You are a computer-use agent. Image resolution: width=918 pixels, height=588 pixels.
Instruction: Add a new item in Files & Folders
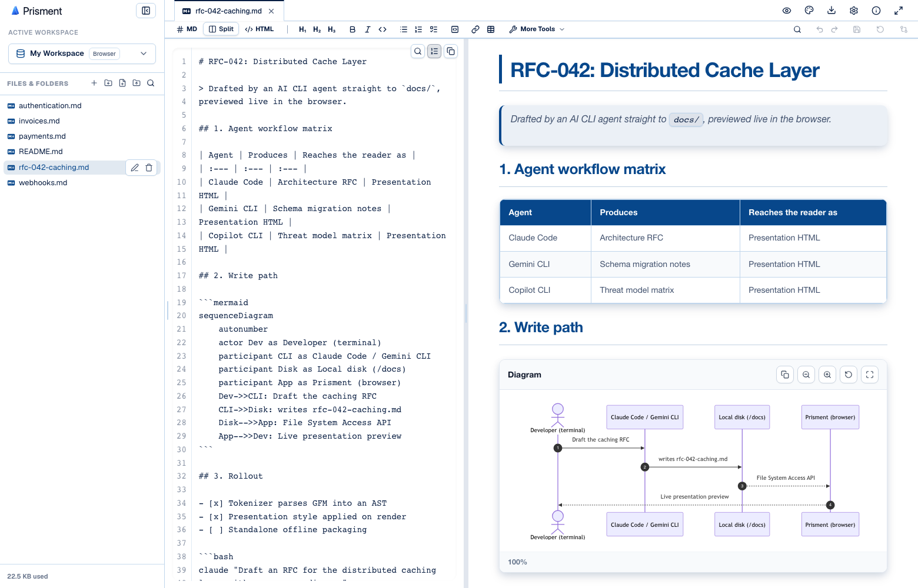[x=94, y=83]
